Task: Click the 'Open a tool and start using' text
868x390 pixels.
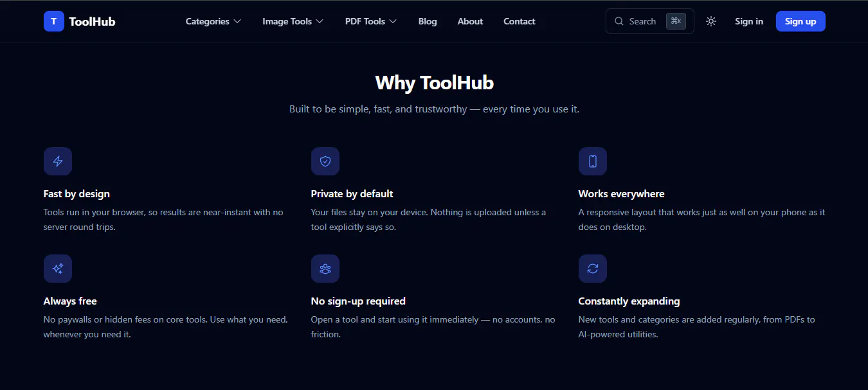Action: pyautogui.click(x=433, y=327)
